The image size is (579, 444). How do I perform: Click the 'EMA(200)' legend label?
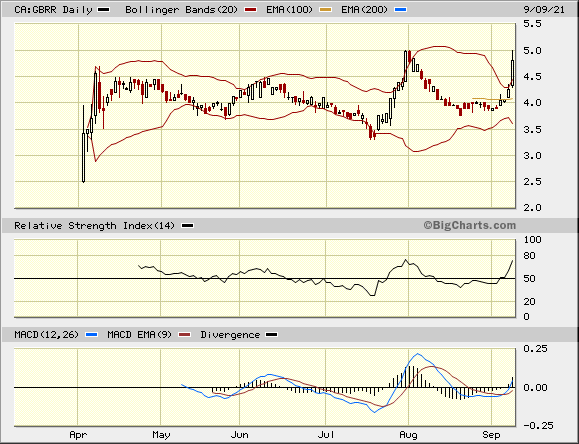pyautogui.click(x=365, y=10)
